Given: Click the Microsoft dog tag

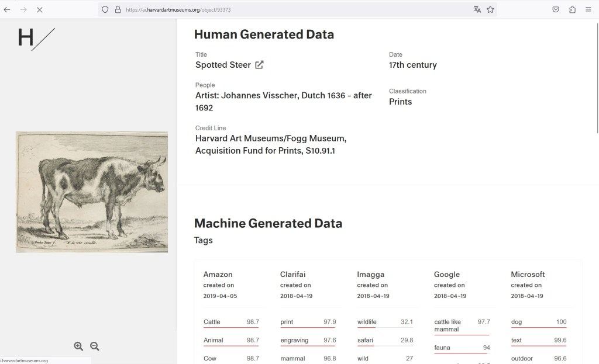Looking at the screenshot, I should 517,322.
